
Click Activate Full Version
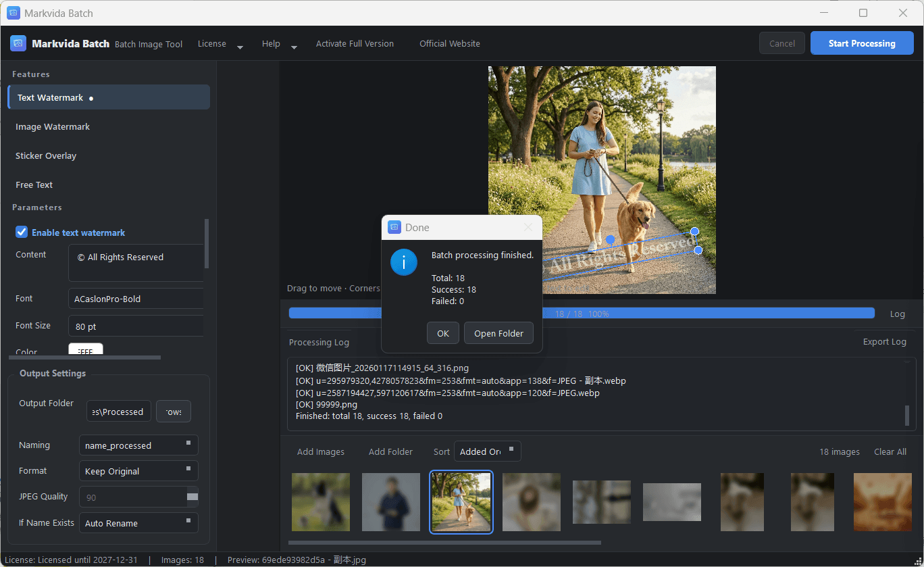[x=355, y=44]
